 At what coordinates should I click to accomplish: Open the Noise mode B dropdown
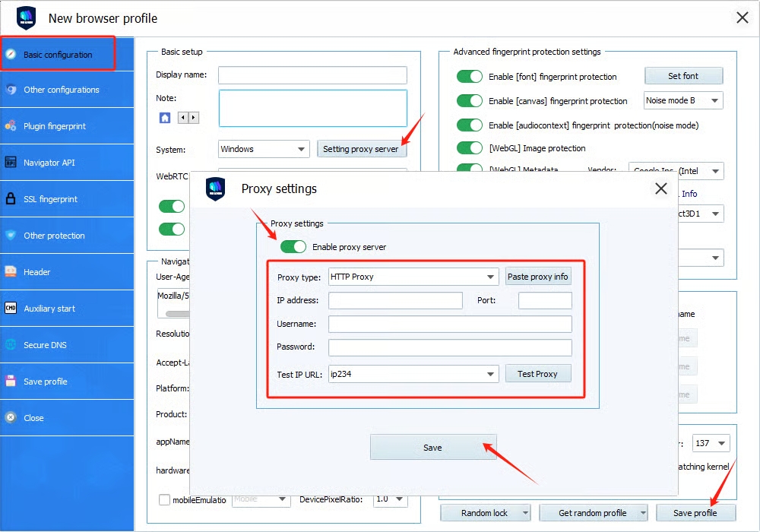pyautogui.click(x=682, y=100)
